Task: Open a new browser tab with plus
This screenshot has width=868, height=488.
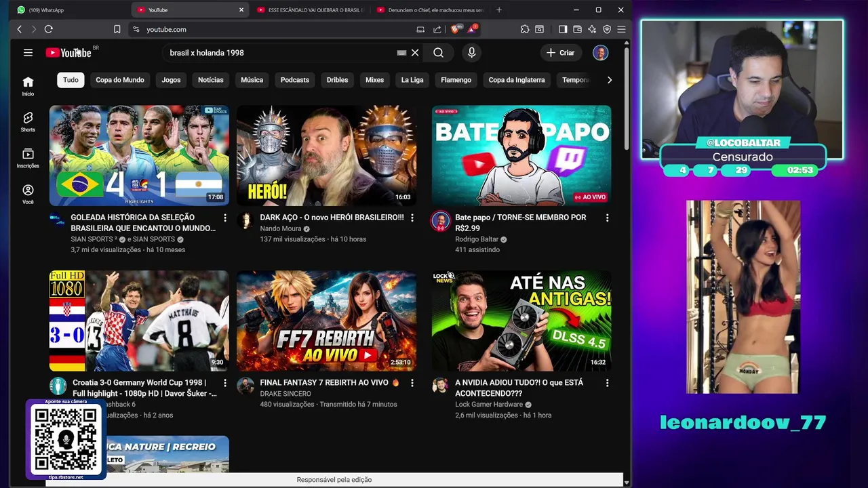Action: pos(499,10)
